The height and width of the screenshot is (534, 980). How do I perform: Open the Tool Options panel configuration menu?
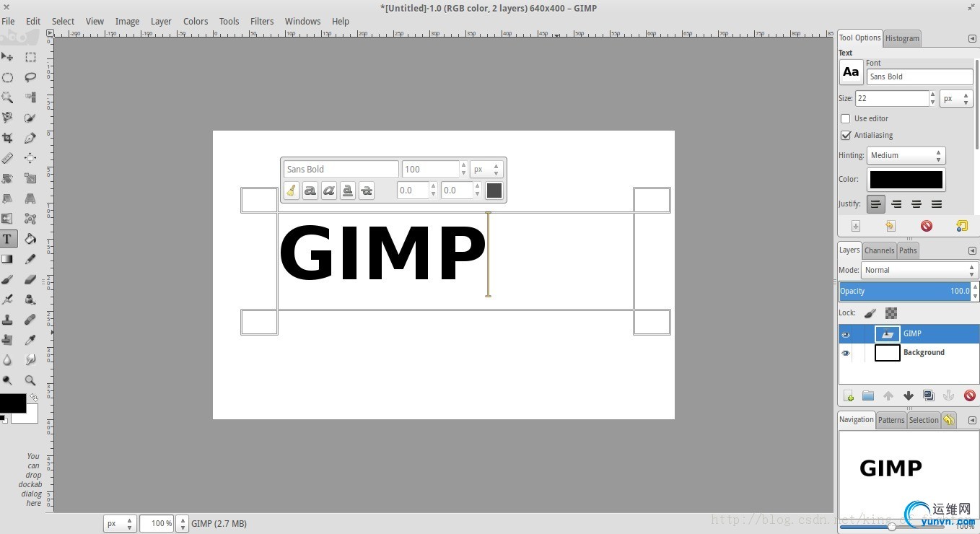(x=972, y=38)
